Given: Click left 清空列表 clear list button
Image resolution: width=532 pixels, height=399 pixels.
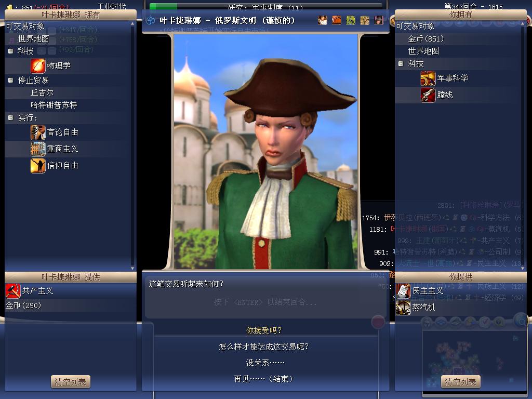Looking at the screenshot, I should 71,382.
